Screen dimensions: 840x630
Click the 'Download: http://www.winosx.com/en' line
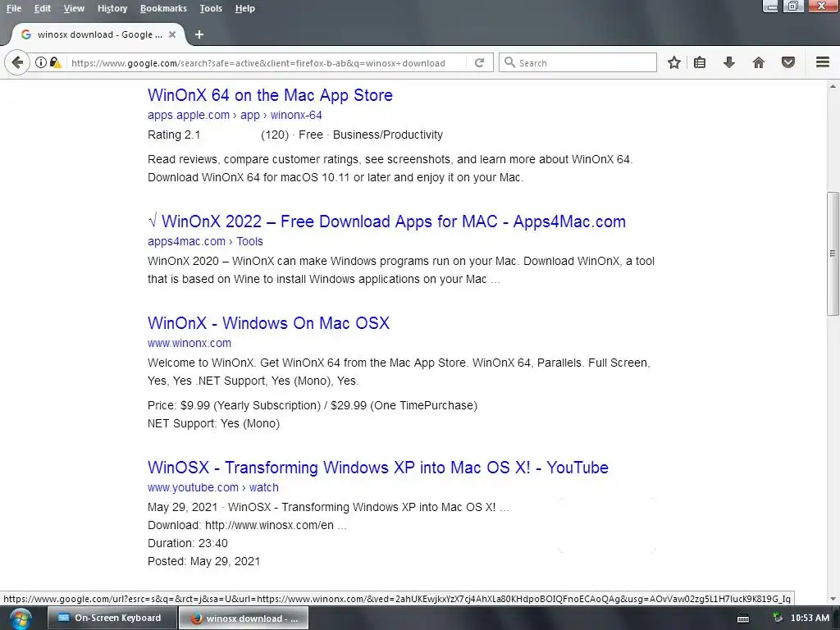(247, 525)
